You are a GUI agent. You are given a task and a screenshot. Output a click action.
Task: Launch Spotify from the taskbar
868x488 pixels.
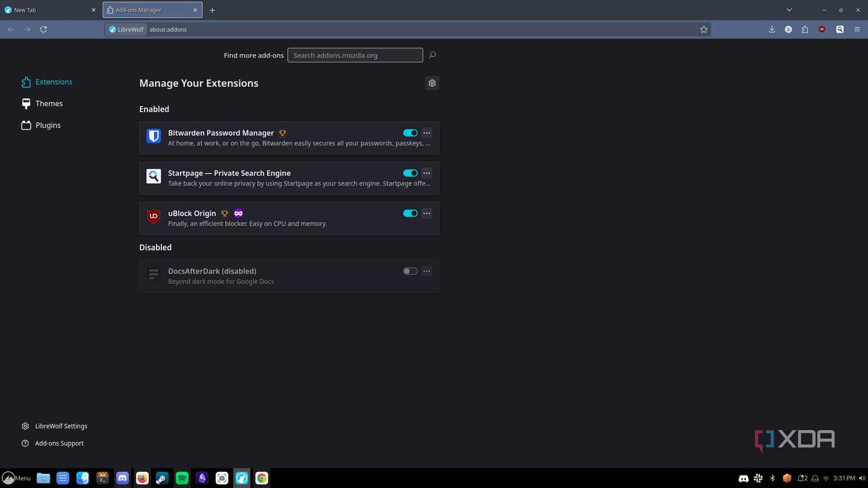[x=182, y=478]
